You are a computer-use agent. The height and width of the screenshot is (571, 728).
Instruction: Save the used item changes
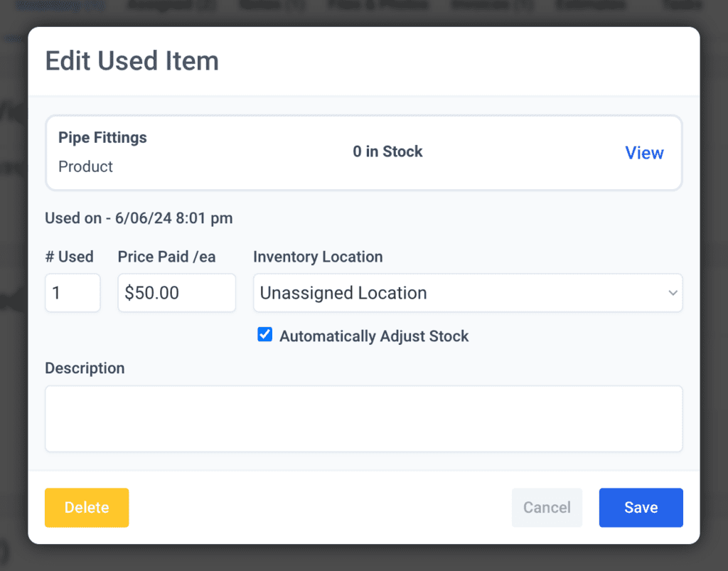(641, 508)
